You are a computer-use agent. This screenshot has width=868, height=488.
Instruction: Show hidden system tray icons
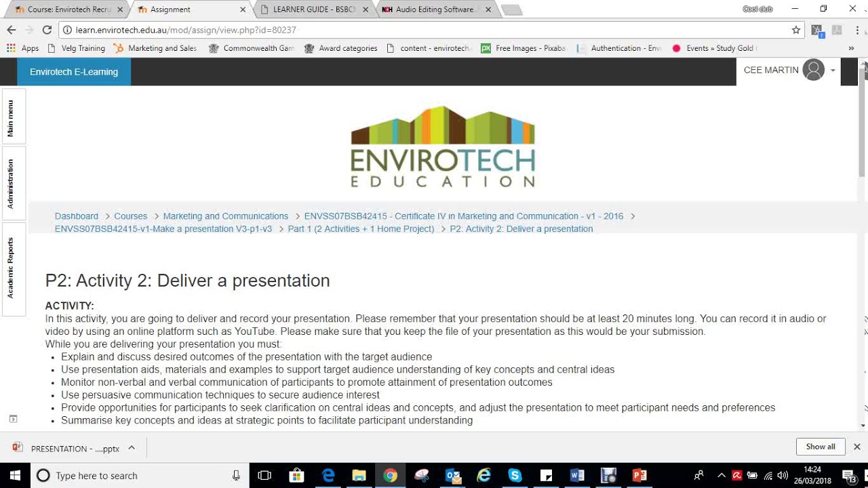point(722,475)
